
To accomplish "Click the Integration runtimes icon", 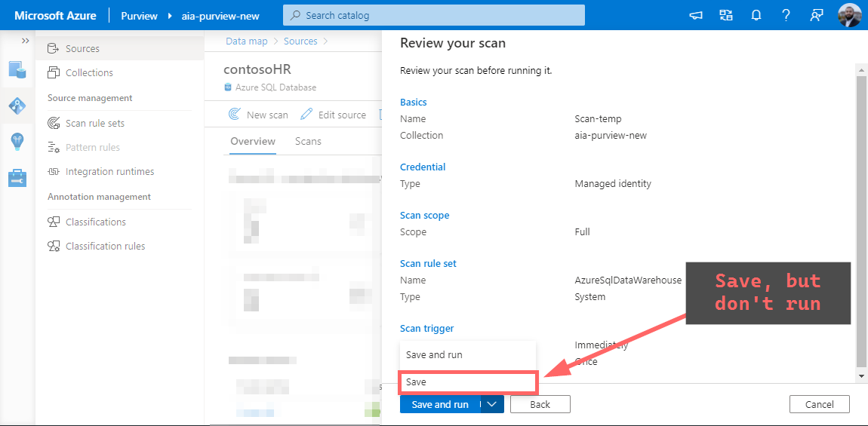I will [54, 171].
